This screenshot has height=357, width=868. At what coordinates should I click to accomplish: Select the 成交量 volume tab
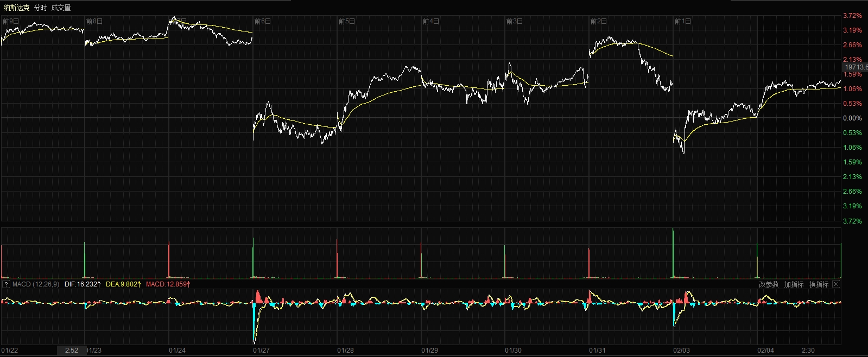click(61, 8)
